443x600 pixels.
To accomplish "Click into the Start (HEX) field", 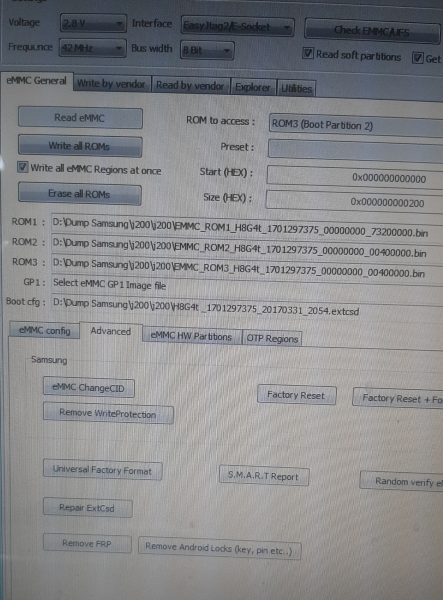I will tap(355, 178).
